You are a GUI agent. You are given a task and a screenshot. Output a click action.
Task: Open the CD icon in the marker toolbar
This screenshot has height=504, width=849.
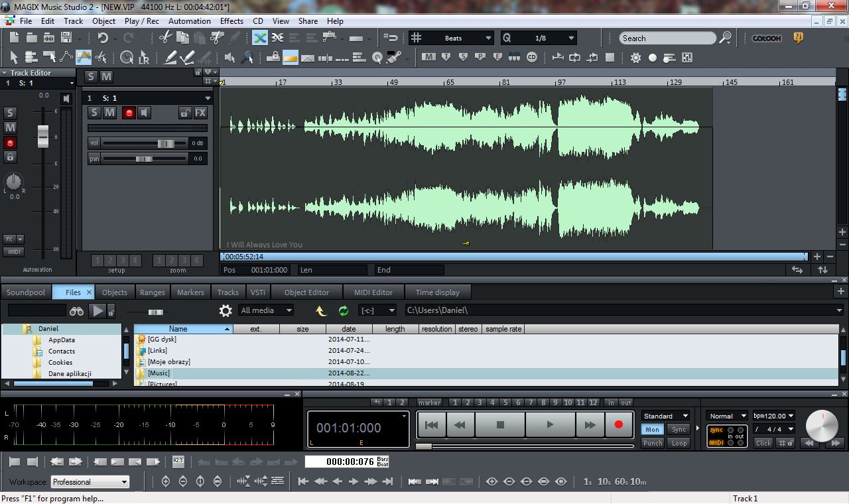[x=531, y=58]
